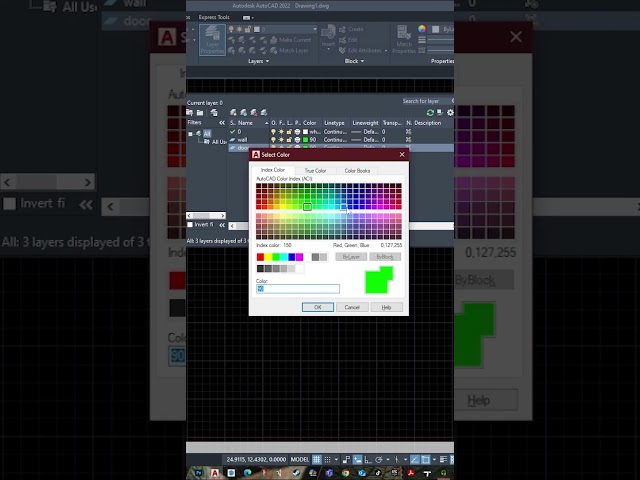Click the MODEL space button
This screenshot has height=480, width=640.
(300, 460)
